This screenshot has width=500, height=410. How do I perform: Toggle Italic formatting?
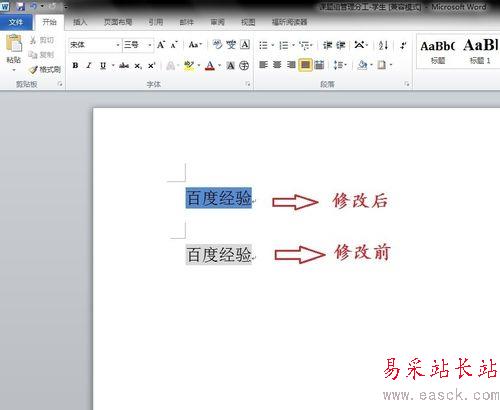point(89,65)
